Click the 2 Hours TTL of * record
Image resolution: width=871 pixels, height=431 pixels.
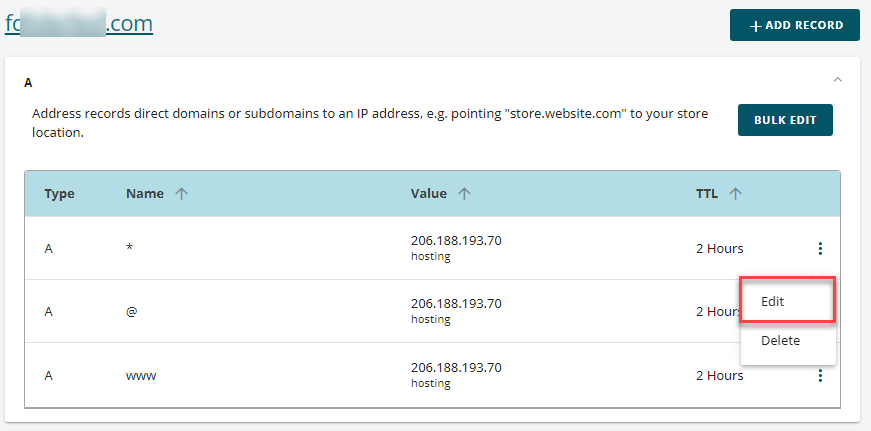(719, 248)
